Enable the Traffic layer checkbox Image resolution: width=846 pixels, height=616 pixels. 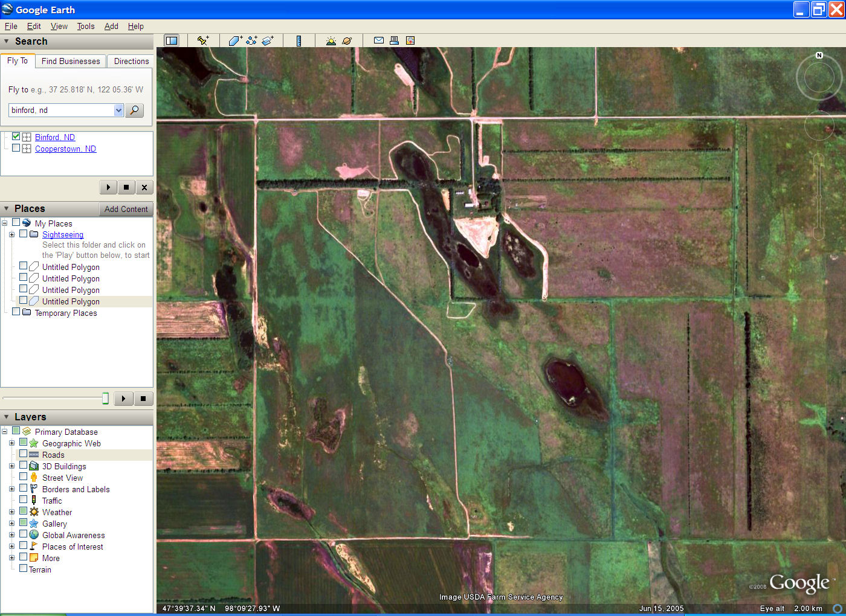tap(23, 500)
